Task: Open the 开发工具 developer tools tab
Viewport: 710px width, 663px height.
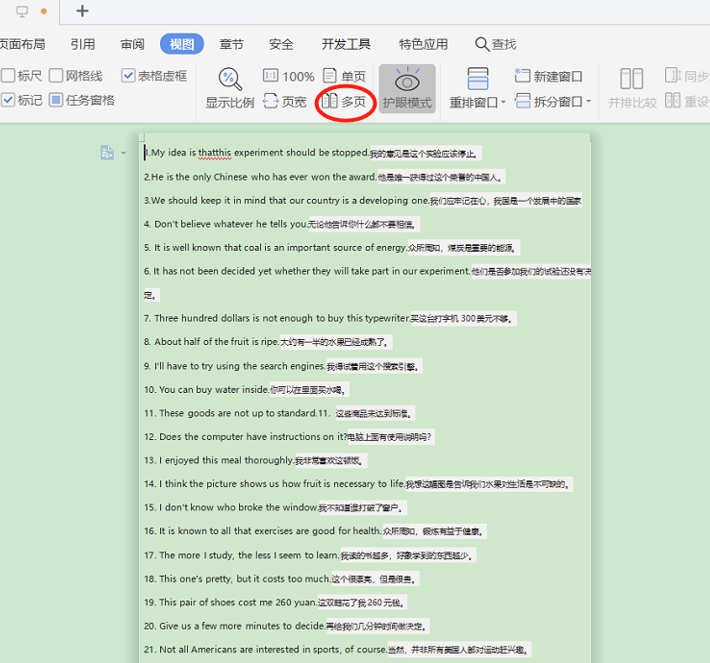Action: pyautogui.click(x=346, y=44)
